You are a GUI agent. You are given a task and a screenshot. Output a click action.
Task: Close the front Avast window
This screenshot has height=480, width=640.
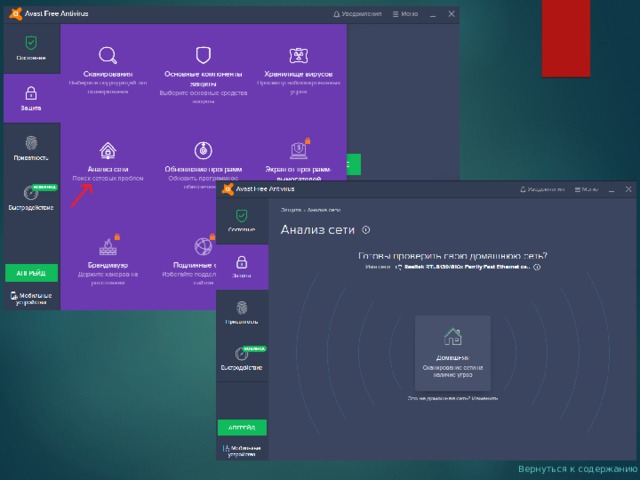point(629,189)
